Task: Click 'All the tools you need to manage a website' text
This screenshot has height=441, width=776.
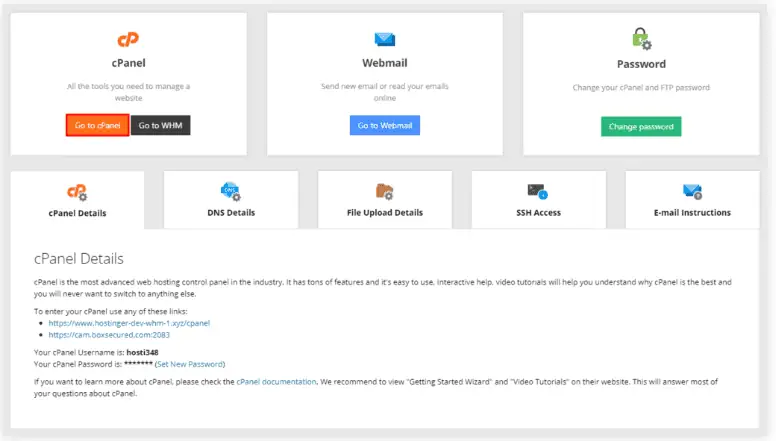Action: pyautogui.click(x=128, y=92)
